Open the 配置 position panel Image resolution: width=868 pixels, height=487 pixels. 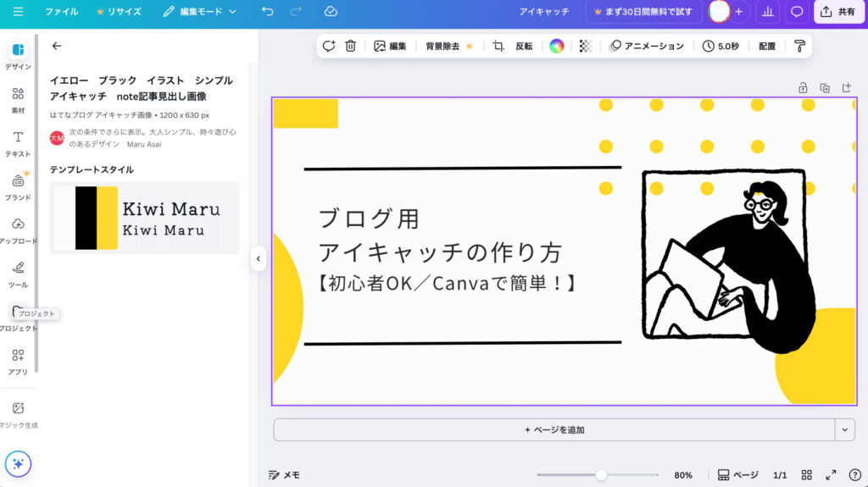[766, 46]
